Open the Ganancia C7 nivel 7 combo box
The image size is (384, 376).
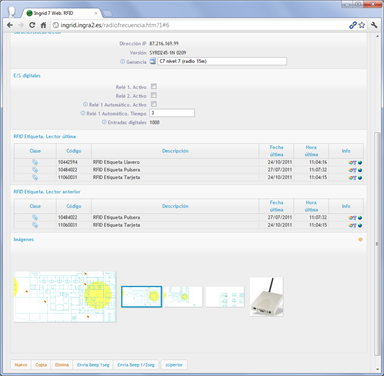click(222, 61)
